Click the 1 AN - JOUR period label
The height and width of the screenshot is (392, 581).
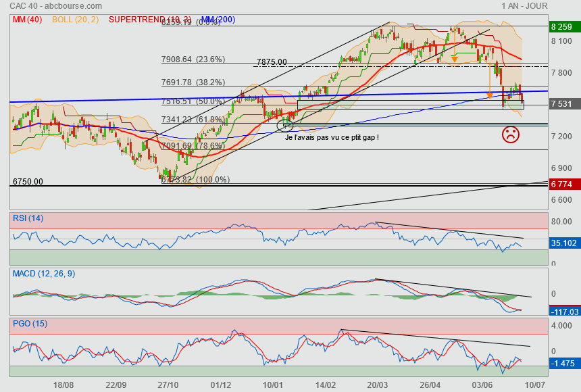point(524,6)
